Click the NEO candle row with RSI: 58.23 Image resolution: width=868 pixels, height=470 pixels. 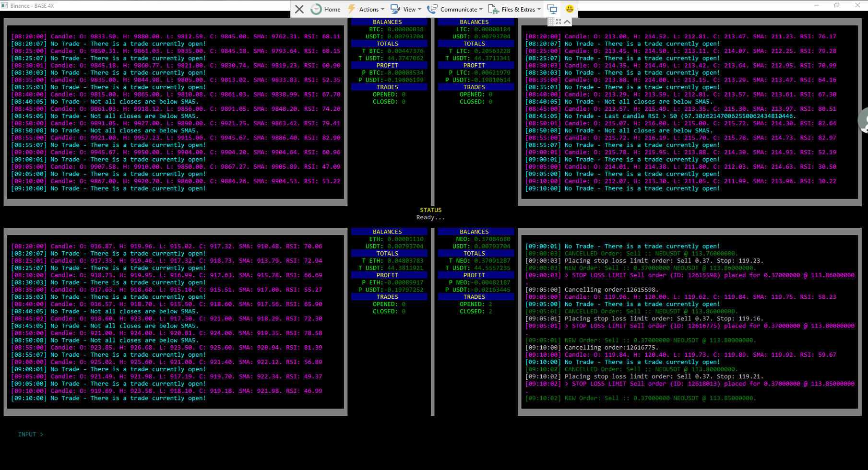point(681,297)
